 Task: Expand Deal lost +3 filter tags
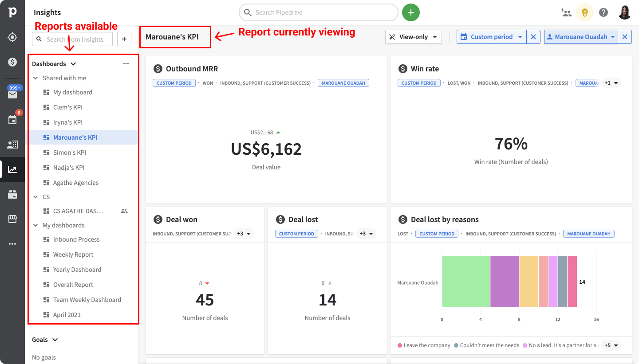pos(366,234)
